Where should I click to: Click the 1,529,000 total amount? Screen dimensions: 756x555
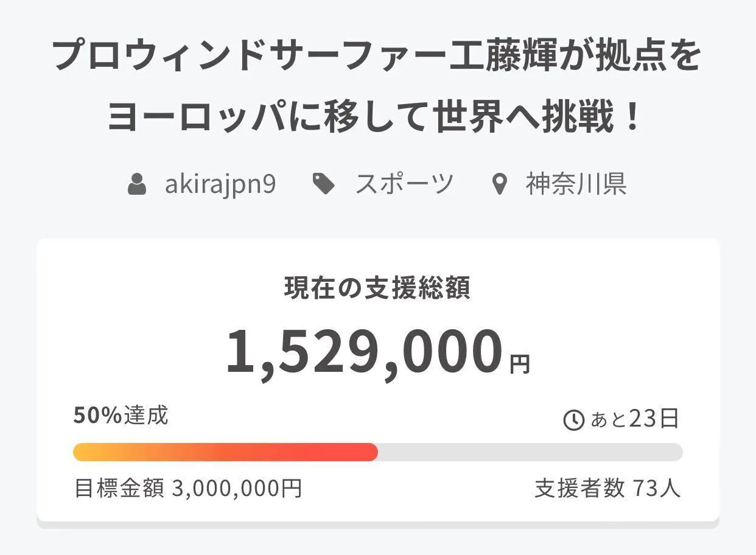(364, 352)
